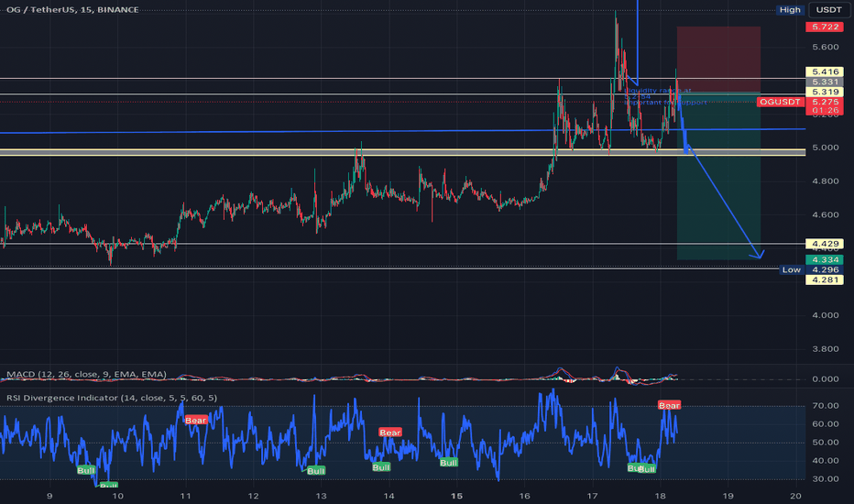
Task: Click the 4.000 price axis tick
Action: [x=825, y=315]
